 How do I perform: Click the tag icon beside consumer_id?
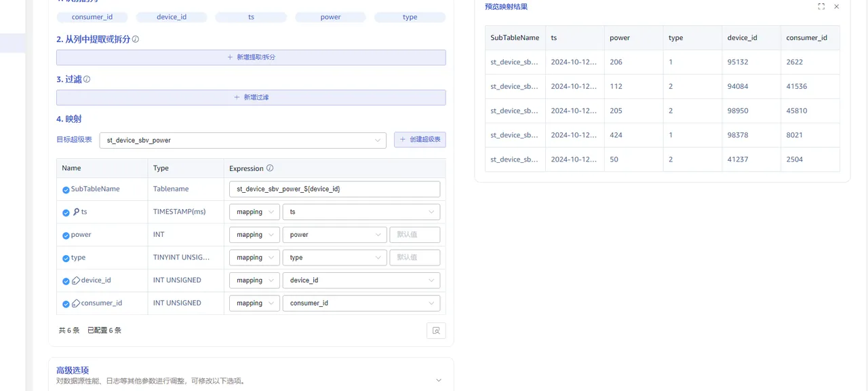click(76, 303)
